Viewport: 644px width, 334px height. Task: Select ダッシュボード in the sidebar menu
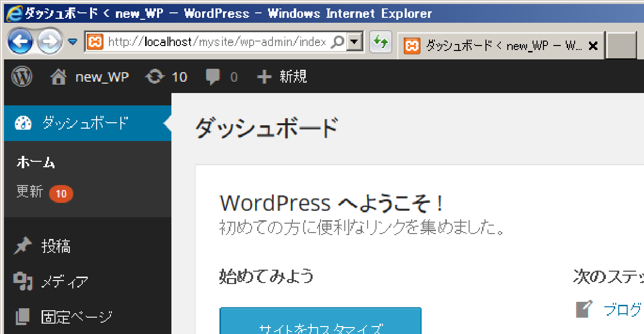[85, 123]
